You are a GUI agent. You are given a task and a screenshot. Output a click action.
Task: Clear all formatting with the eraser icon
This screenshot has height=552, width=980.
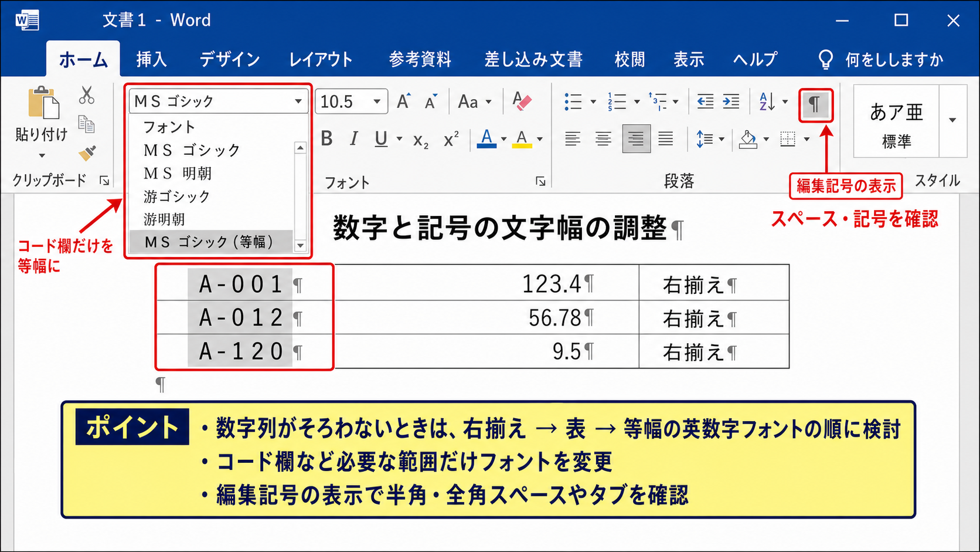pyautogui.click(x=522, y=101)
